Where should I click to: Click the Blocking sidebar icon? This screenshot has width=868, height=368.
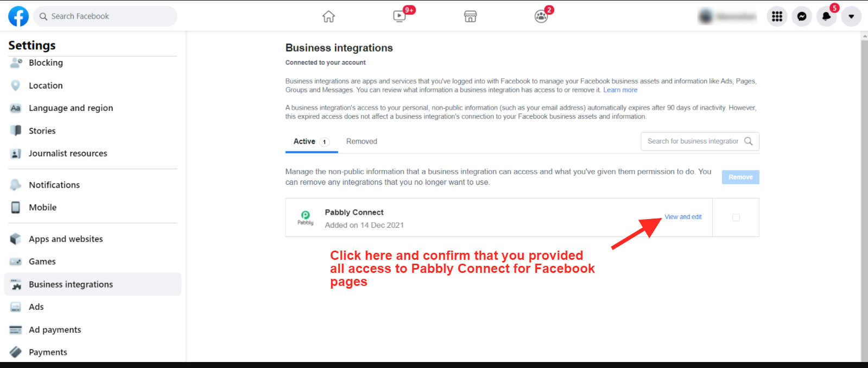point(16,63)
